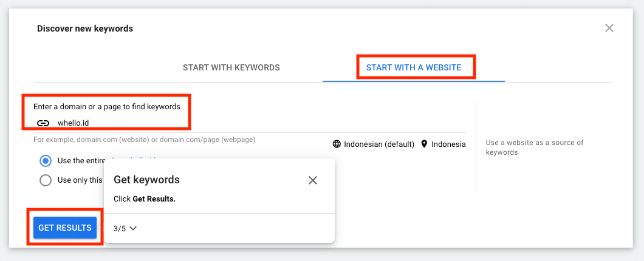The width and height of the screenshot is (644, 261).
Task: Switch to the Start With Keywords tab
Action: tap(231, 67)
